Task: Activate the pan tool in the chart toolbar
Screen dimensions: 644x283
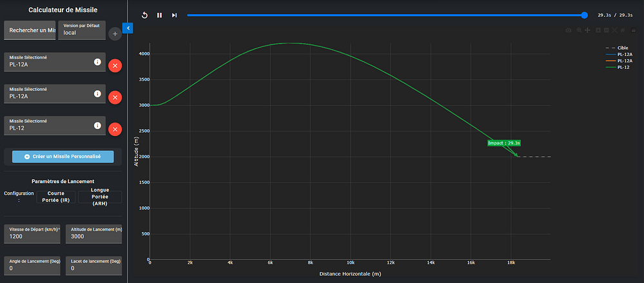Action: coord(587,30)
